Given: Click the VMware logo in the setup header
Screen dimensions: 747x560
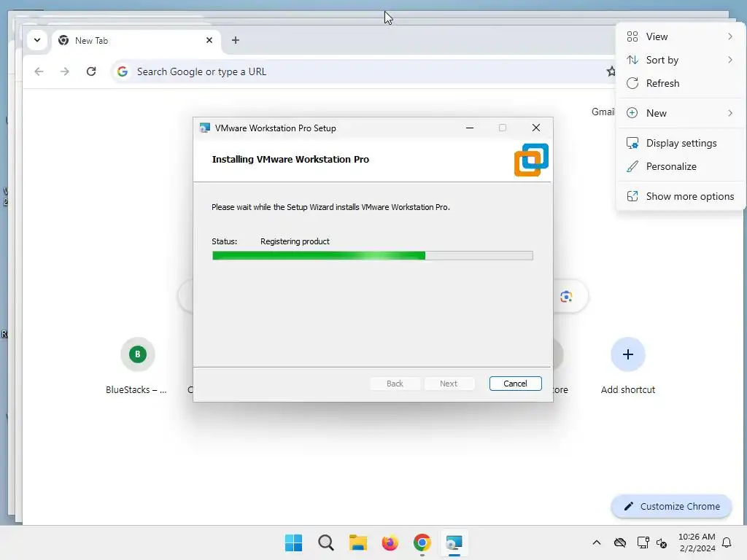Looking at the screenshot, I should click(531, 160).
